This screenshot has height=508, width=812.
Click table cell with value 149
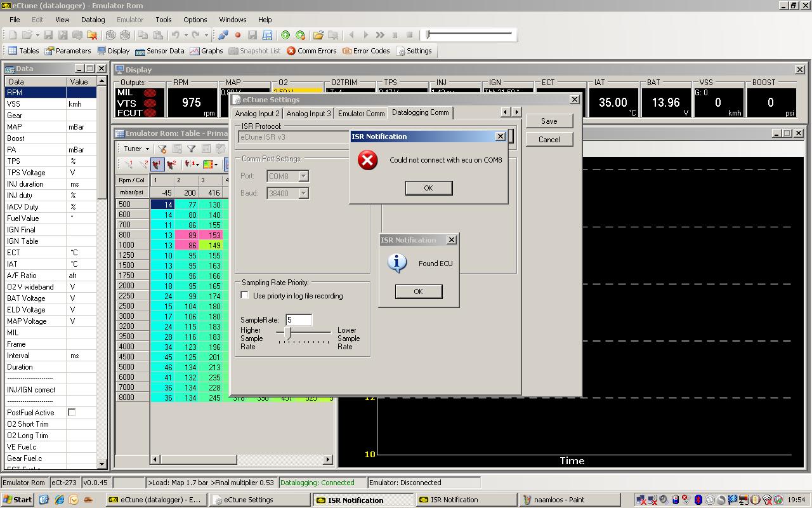pos(211,245)
